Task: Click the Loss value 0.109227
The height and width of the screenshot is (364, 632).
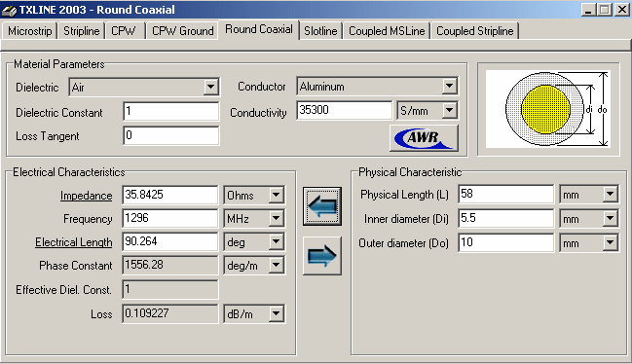Action: tap(169, 313)
